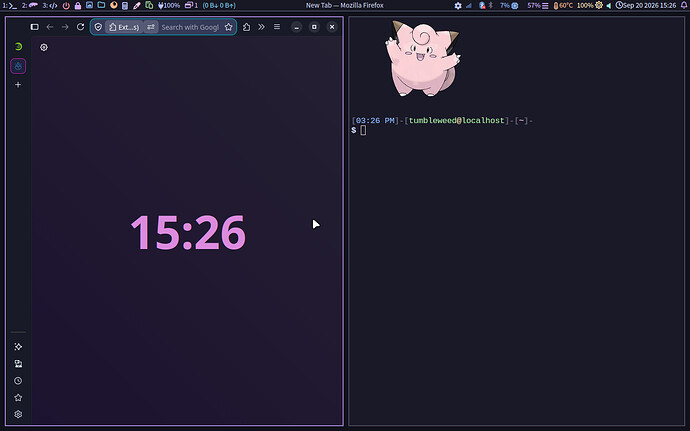690x431 pixels.
Task: Open the green clipboard copy icon
Action: [x=149, y=6]
